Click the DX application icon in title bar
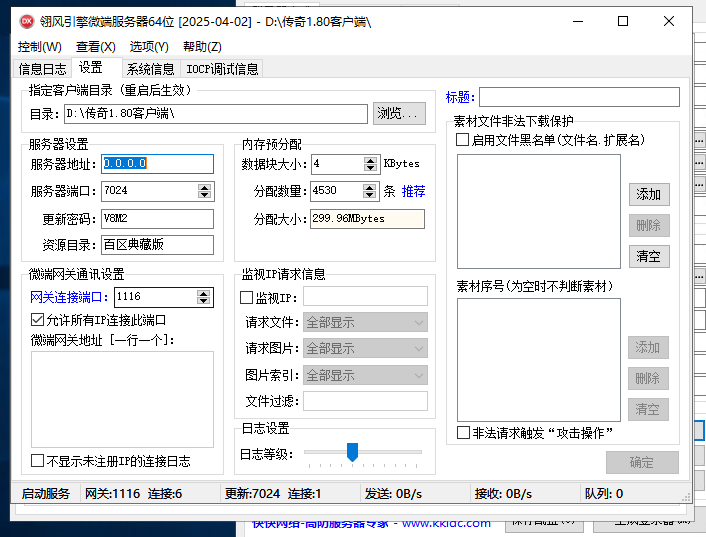706x537 pixels. coord(27,21)
